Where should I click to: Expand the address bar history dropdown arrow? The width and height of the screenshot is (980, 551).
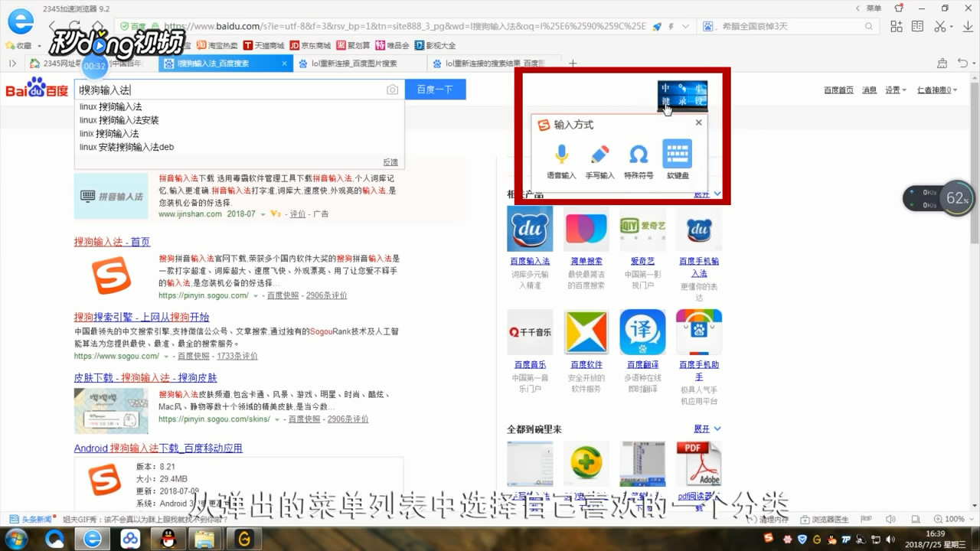685,26
